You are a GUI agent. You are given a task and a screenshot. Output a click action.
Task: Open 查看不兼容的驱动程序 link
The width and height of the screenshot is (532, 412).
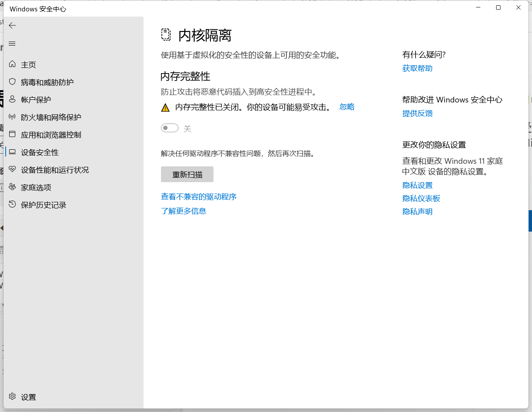(x=199, y=197)
